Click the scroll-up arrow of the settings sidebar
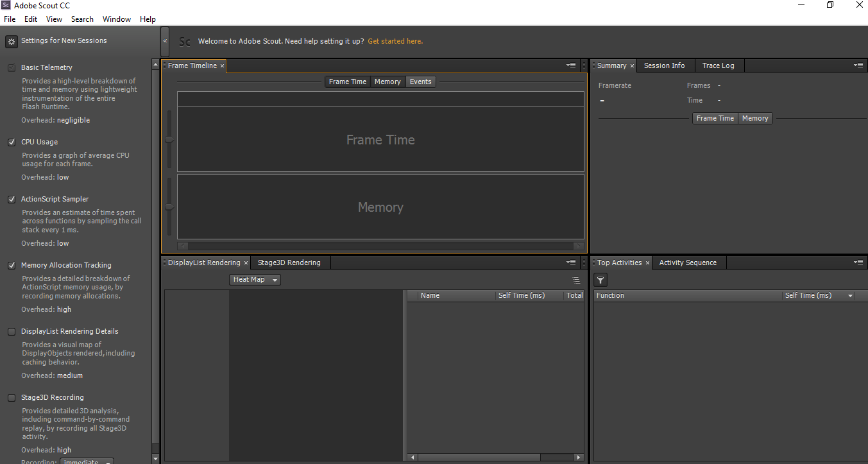 155,65
